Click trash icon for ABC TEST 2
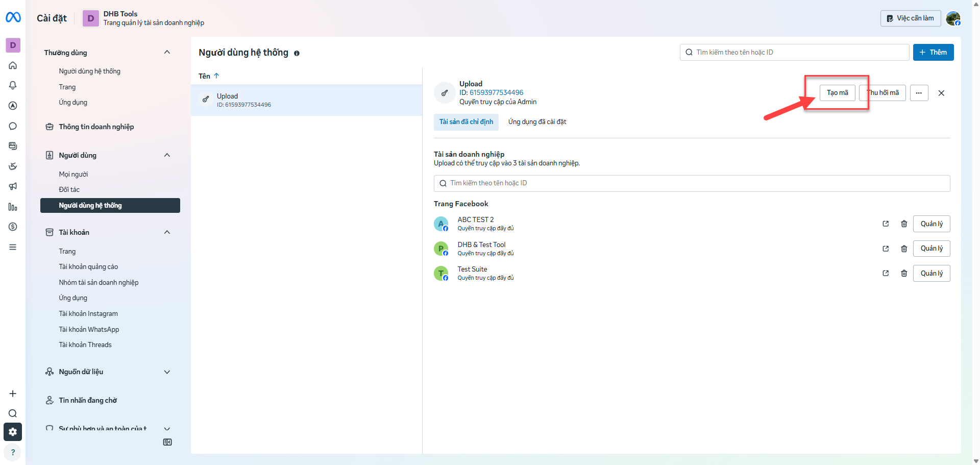The width and height of the screenshot is (980, 465). coord(904,224)
